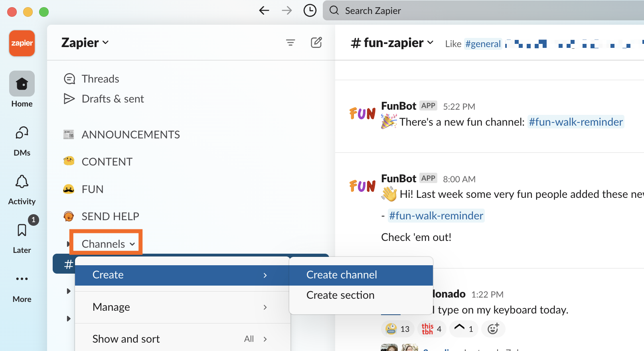Click the ANNOUNCEMENTS newspaper emoji
The image size is (644, 351).
coord(69,134)
